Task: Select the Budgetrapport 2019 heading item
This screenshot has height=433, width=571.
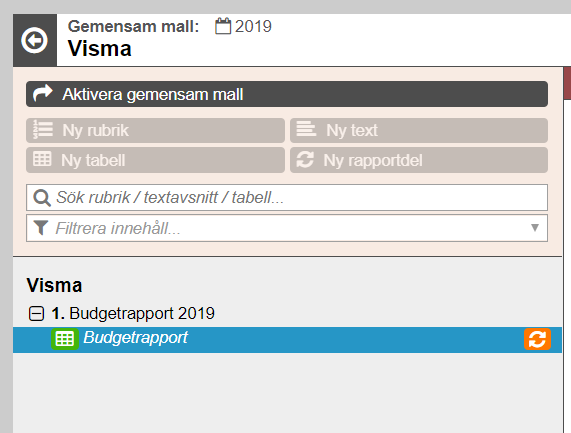Action: click(133, 314)
